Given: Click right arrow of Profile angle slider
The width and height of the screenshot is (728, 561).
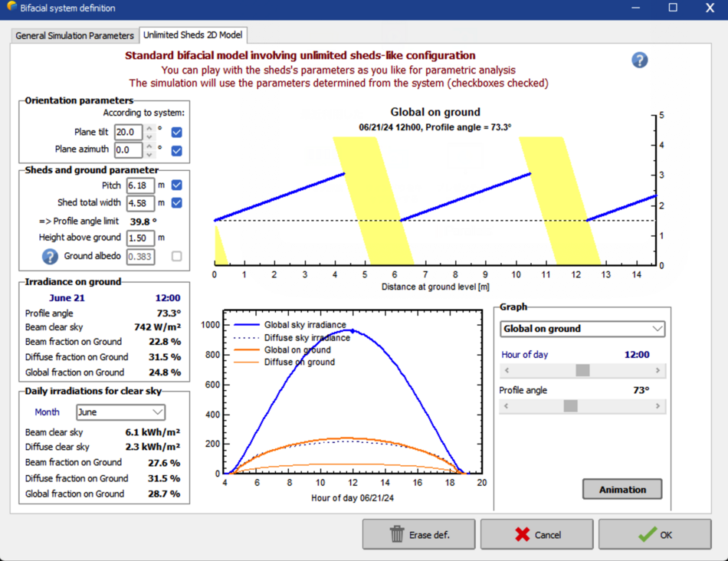Looking at the screenshot, I should tap(658, 406).
